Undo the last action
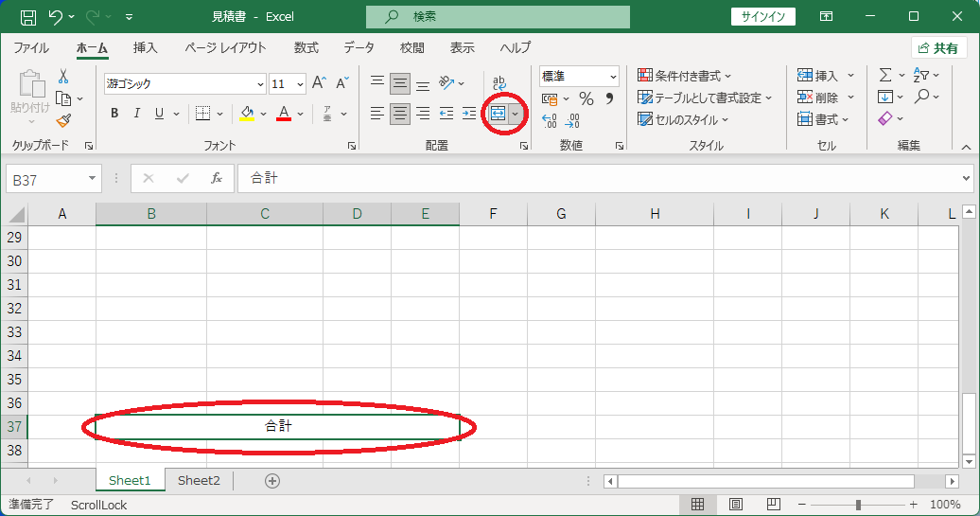The height and width of the screenshot is (516, 980). [x=56, y=17]
